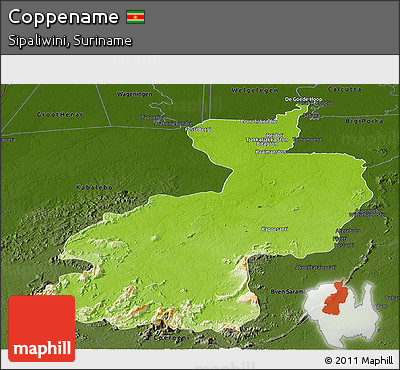Viewport: 400px width, 370px height.
Task: Select the red highlighted region in inset map
Action: [335, 297]
